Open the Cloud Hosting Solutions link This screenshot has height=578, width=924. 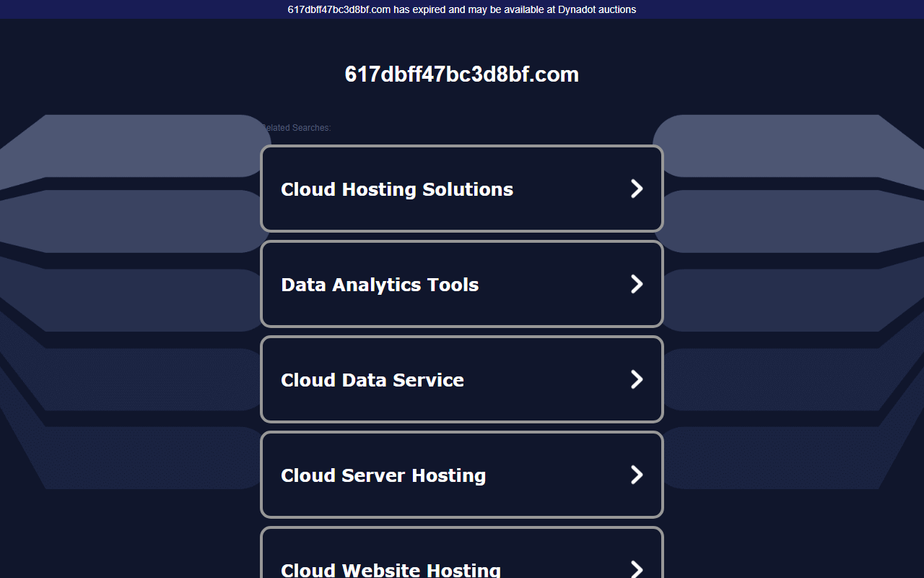[462, 189]
